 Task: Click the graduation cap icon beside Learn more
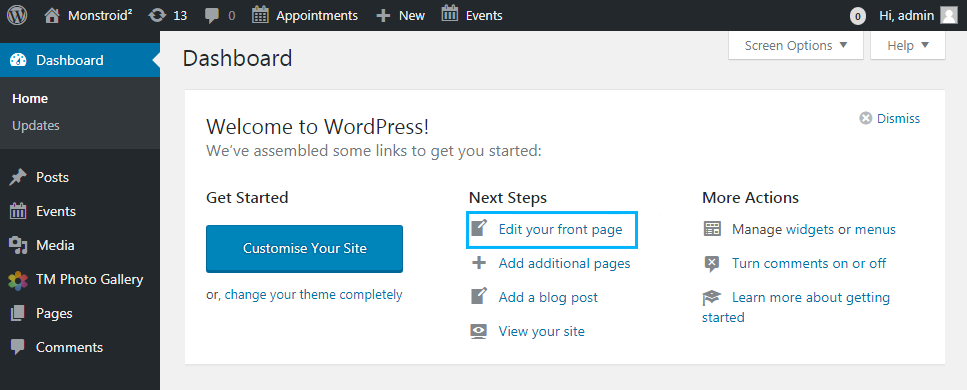pyautogui.click(x=711, y=298)
